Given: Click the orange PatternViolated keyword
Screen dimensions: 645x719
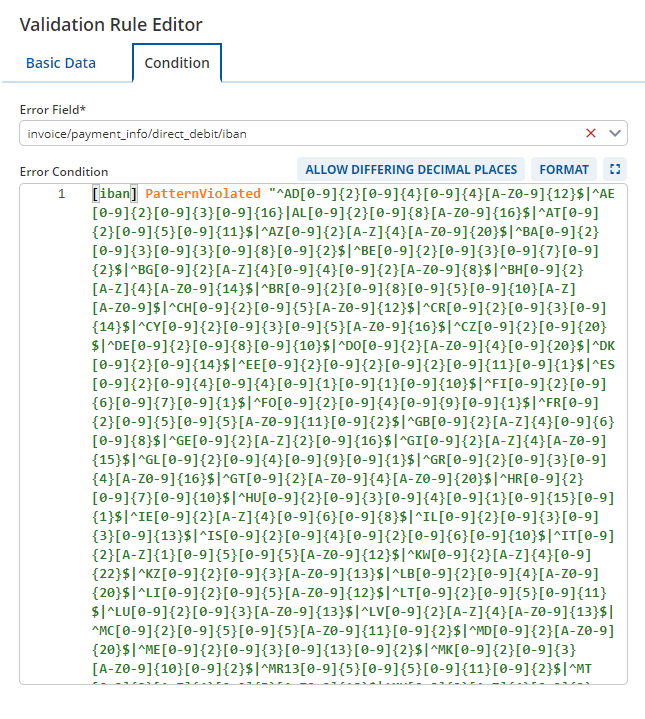Looking at the screenshot, I should 203,194.
